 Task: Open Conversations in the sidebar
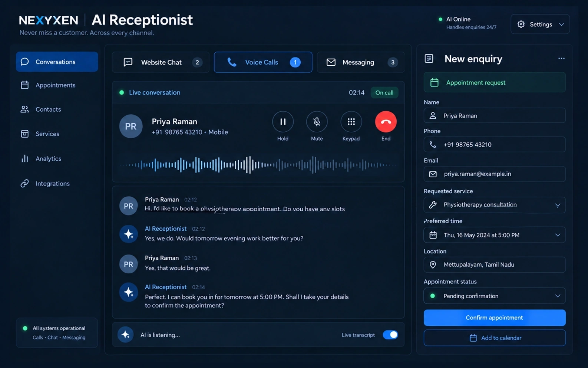pos(57,62)
